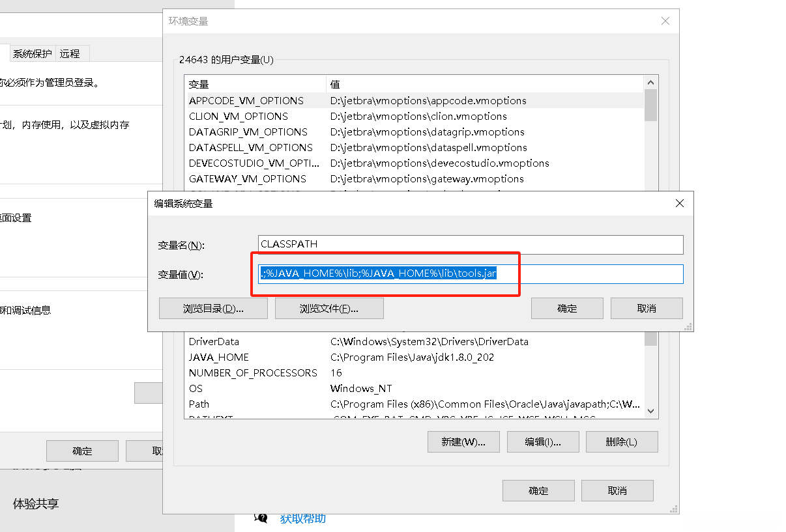Click 删除(L) to delete a system variable

pyautogui.click(x=622, y=441)
